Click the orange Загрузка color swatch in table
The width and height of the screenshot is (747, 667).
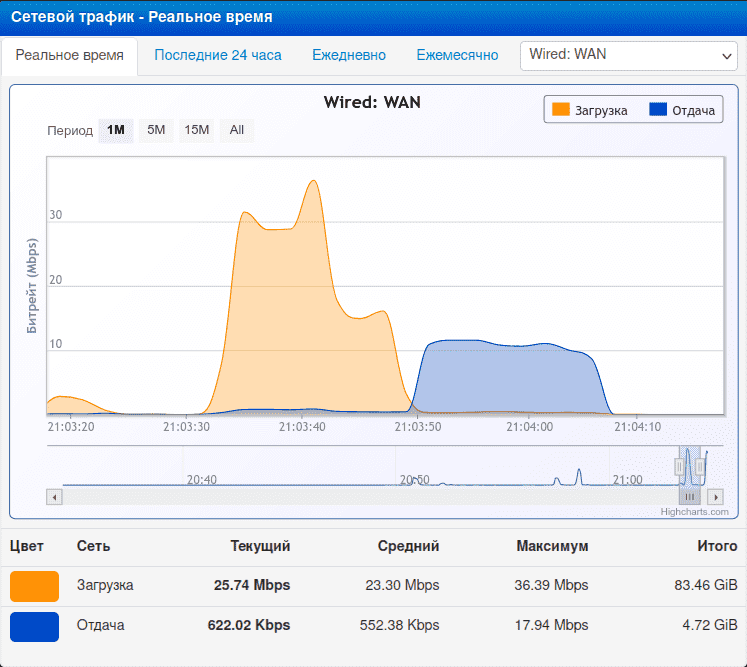point(34,586)
